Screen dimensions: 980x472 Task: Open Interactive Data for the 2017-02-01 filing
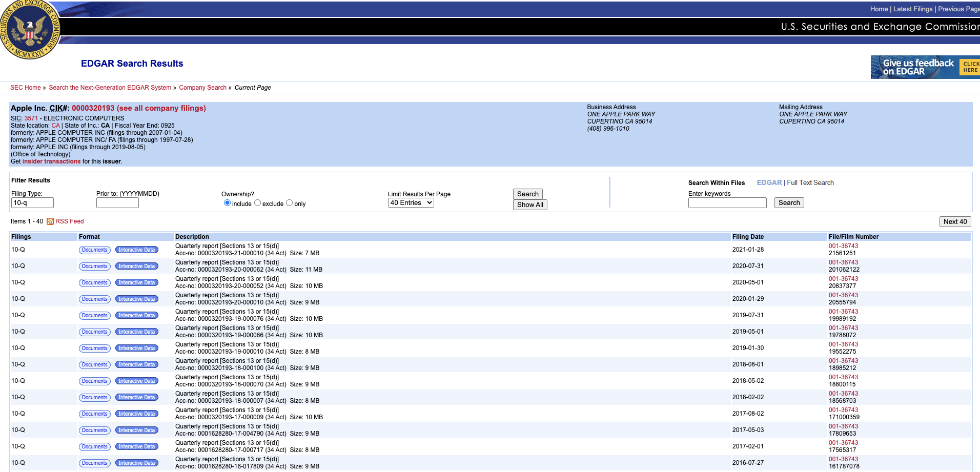137,447
